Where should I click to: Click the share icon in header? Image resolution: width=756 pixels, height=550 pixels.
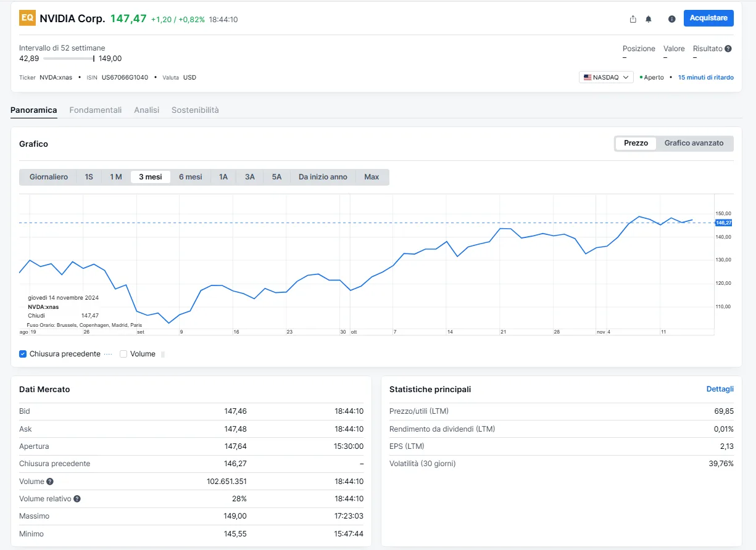tap(633, 19)
